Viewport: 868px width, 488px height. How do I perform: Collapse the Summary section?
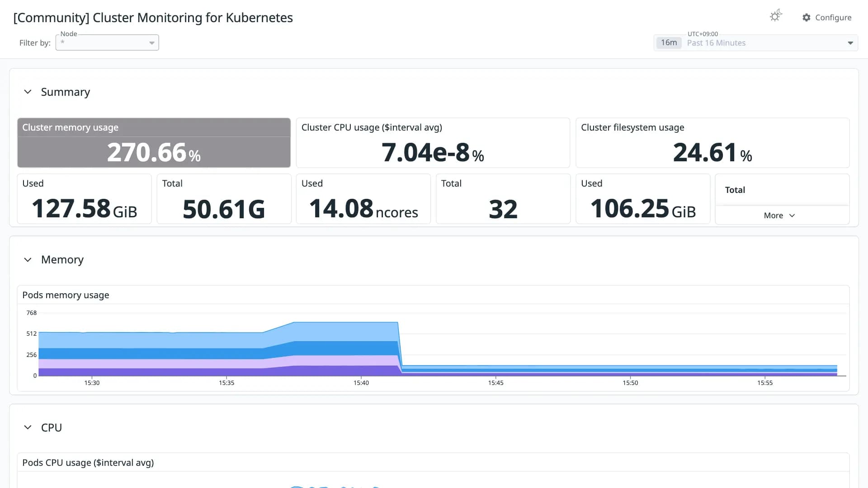tap(28, 92)
